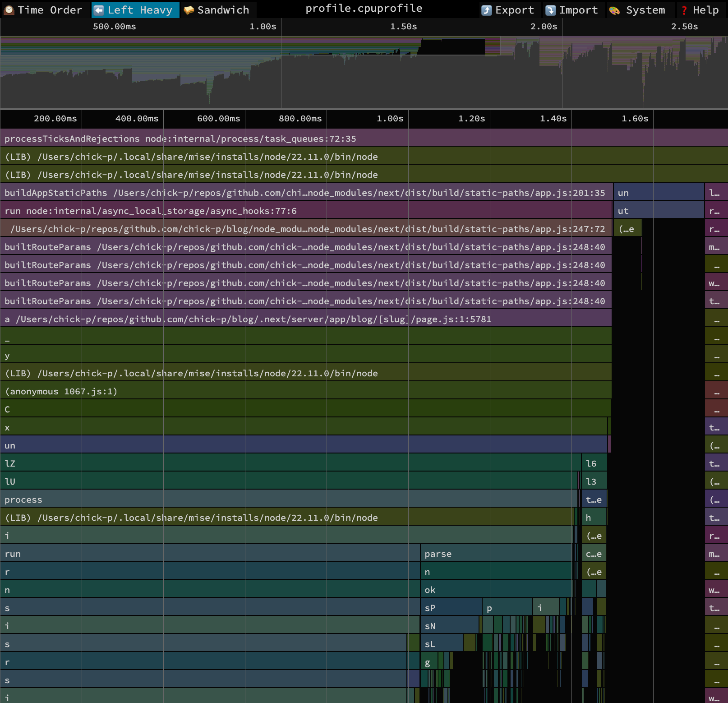This screenshot has height=703, width=728.
Task: Click the red question mark icon
Action: click(684, 10)
